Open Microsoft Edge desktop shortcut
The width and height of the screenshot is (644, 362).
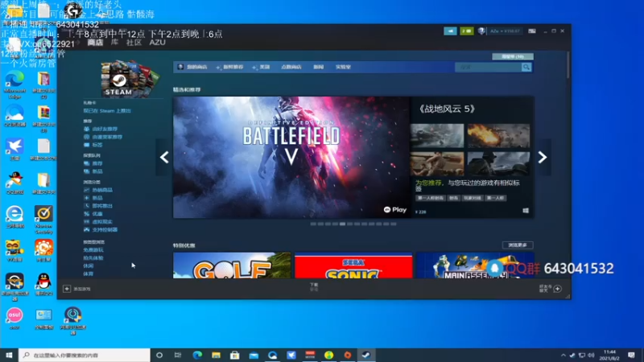tap(14, 84)
